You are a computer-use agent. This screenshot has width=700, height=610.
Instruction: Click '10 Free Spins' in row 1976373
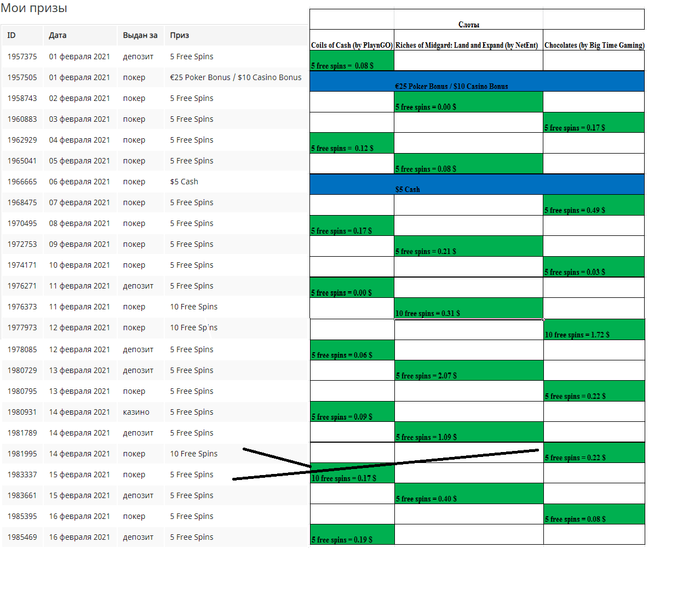(194, 307)
